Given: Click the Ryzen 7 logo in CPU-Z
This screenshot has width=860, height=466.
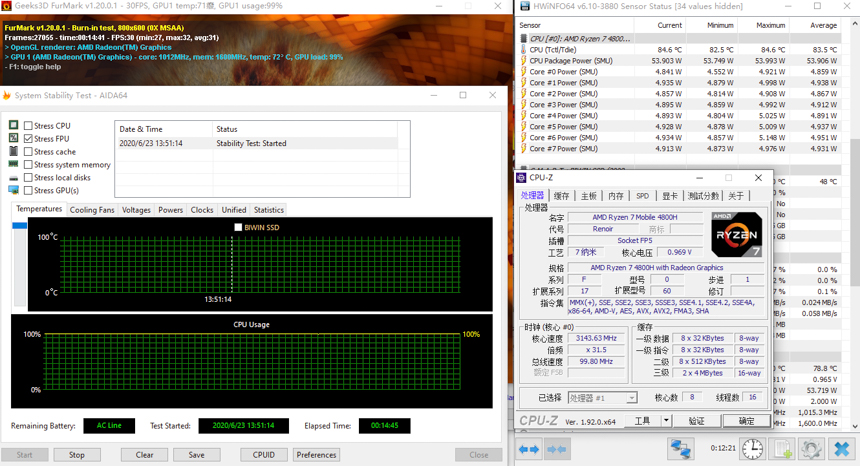Looking at the screenshot, I should tap(736, 234).
